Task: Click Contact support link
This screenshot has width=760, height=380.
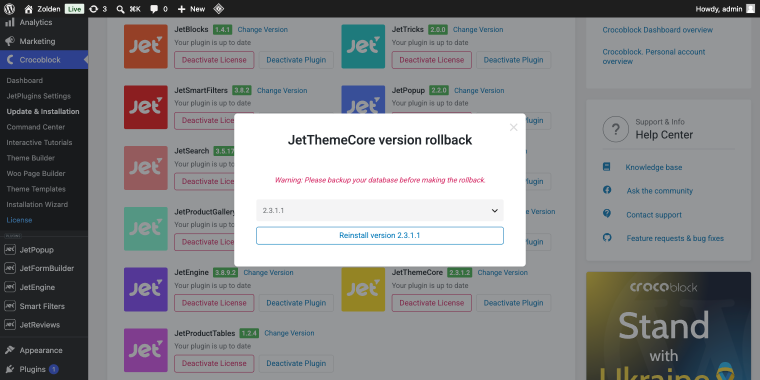Action: click(653, 215)
